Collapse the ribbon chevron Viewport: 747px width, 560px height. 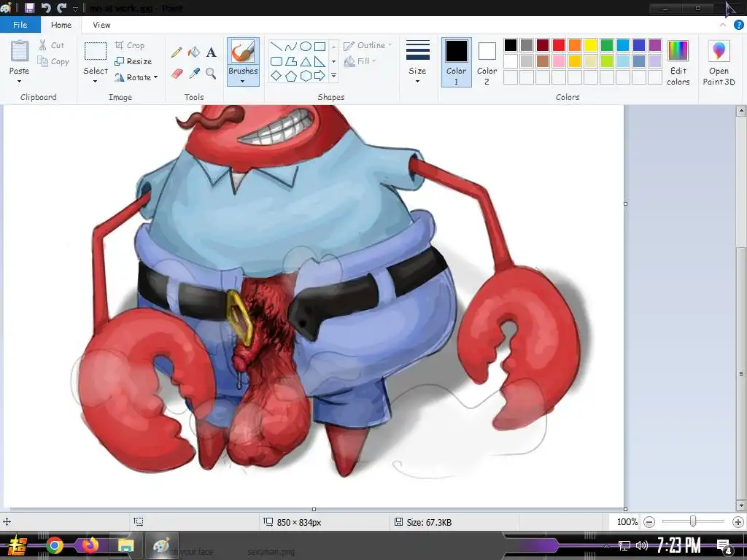point(723,25)
